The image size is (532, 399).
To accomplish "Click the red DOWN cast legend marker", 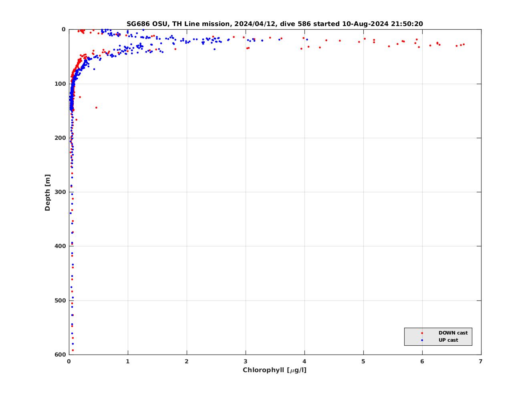I will pyautogui.click(x=422, y=333).
